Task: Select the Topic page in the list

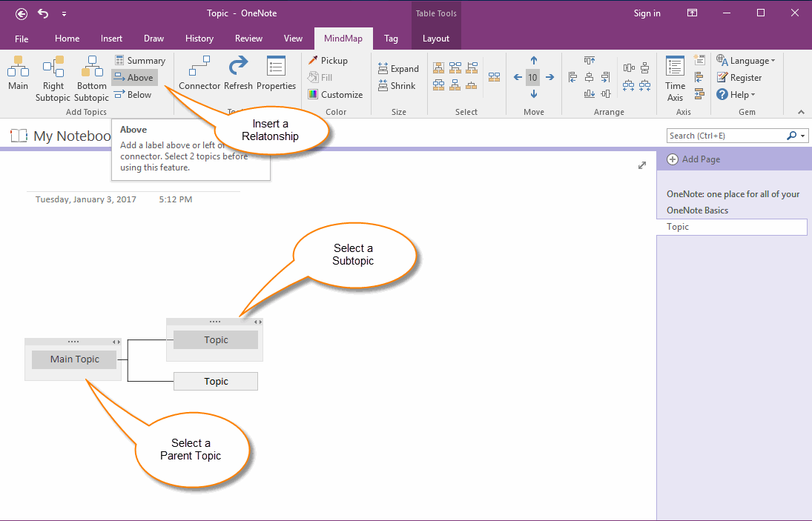Action: (x=732, y=227)
